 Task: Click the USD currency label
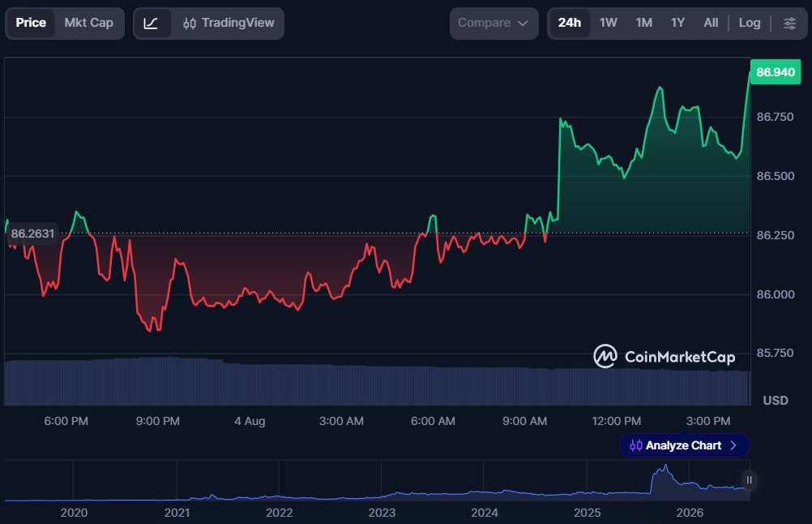point(776,401)
